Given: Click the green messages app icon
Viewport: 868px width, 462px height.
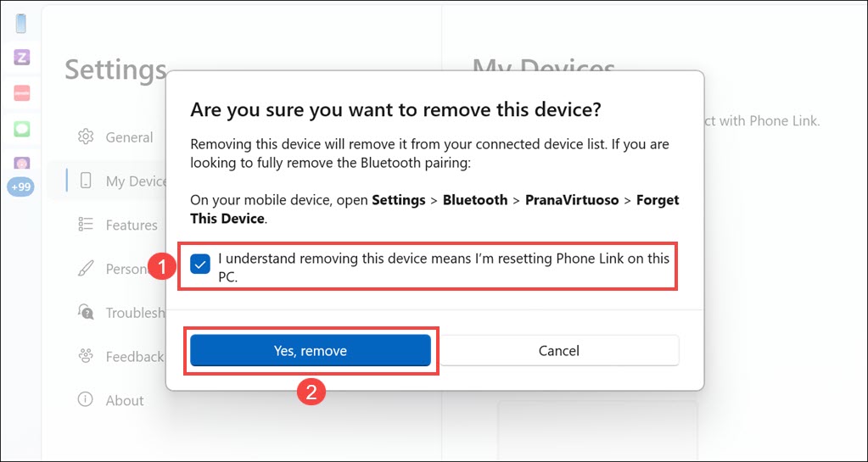Looking at the screenshot, I should [22, 130].
